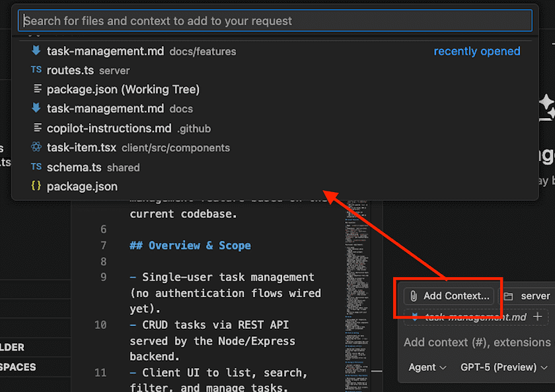
Task: Click the folder icon on the server chip
Action: (508, 296)
